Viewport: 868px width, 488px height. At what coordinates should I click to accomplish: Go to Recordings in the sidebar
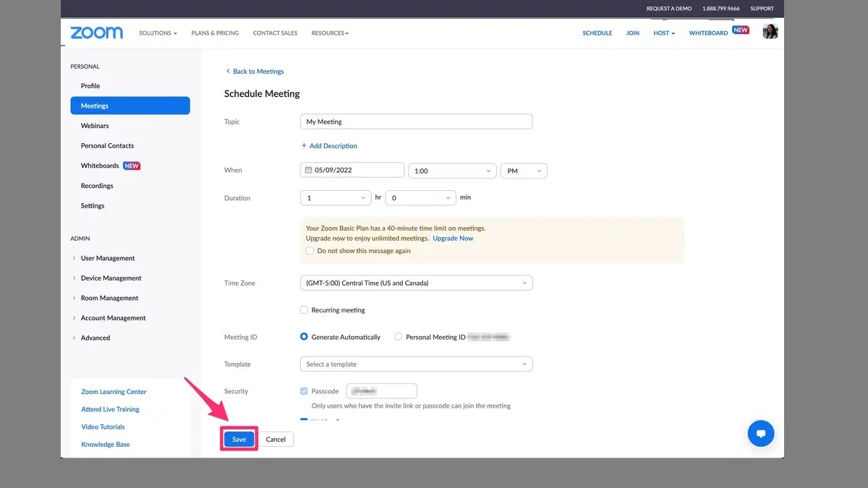tap(97, 186)
